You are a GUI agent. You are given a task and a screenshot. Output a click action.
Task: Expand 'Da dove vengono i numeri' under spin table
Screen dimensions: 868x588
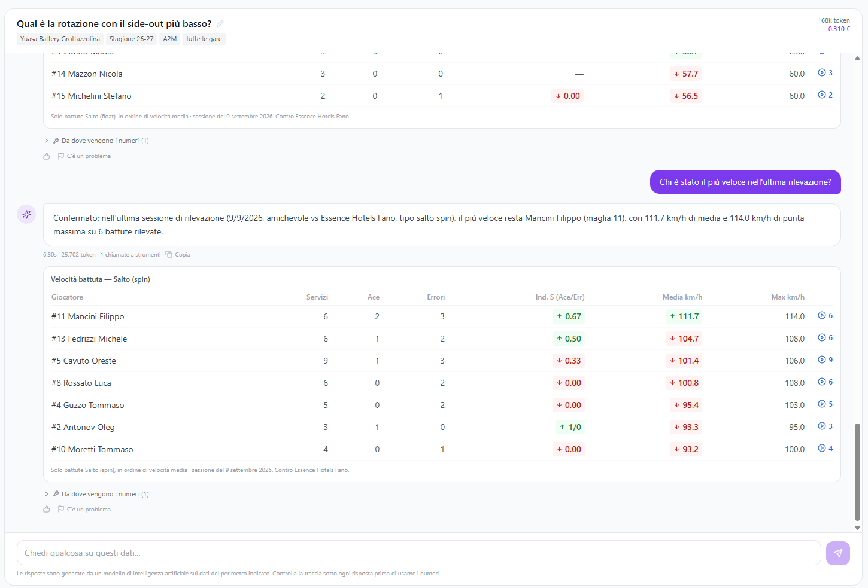[x=96, y=494]
